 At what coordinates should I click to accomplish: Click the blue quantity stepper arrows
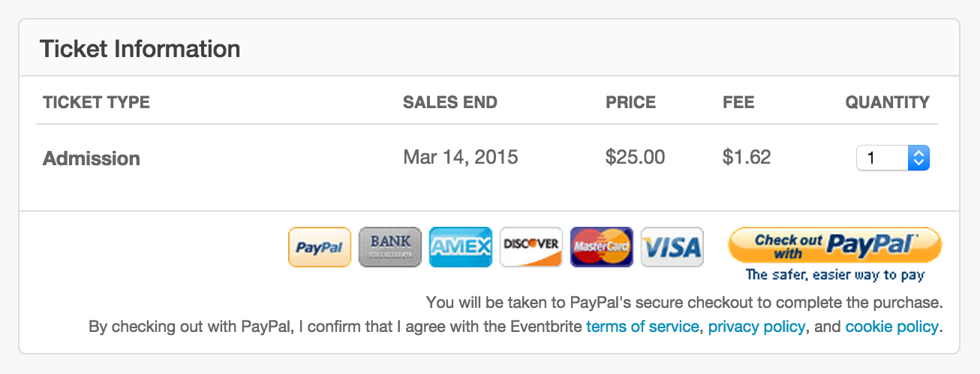pos(919,158)
